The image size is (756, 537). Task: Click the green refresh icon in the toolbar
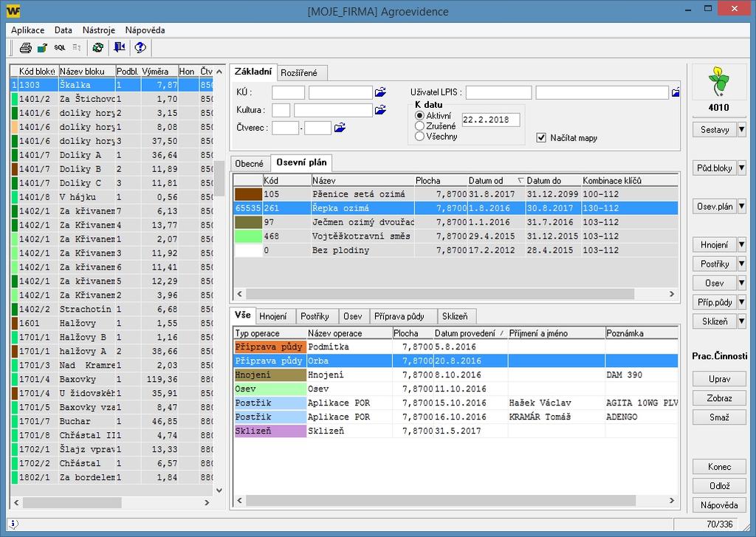pos(98,48)
